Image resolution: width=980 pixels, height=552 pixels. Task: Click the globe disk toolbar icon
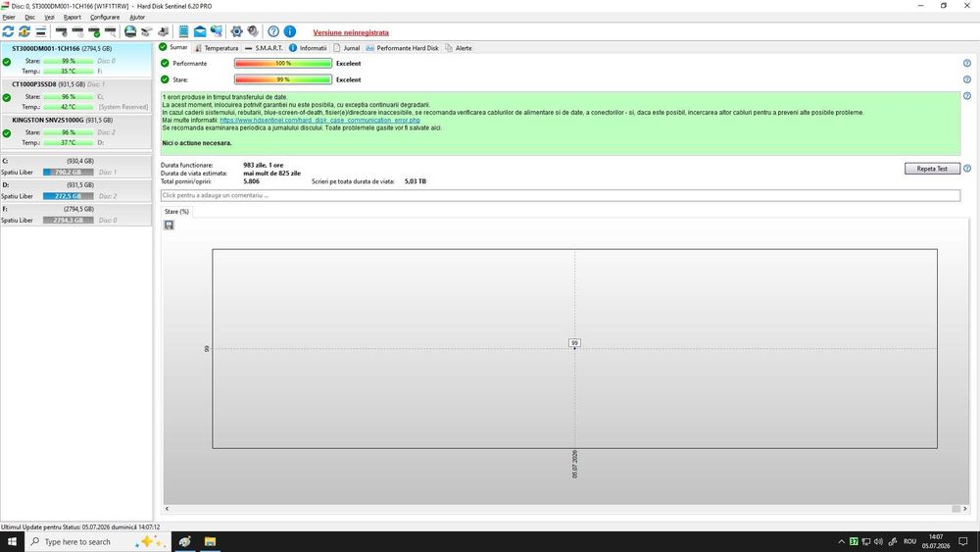(x=130, y=31)
